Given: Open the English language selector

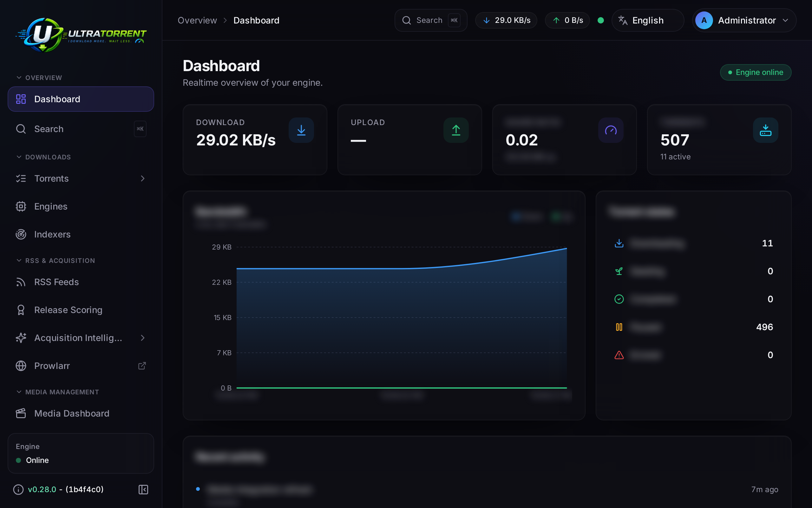Looking at the screenshot, I should (x=648, y=20).
